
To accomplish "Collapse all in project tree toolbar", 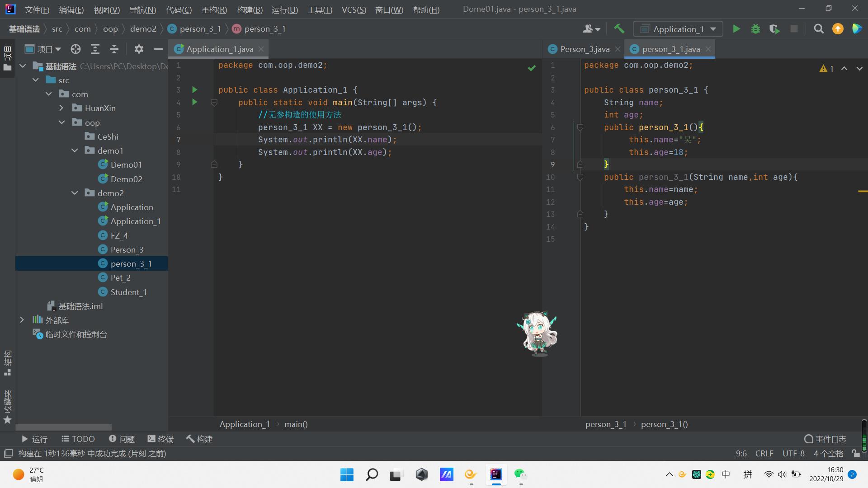I will click(x=114, y=49).
